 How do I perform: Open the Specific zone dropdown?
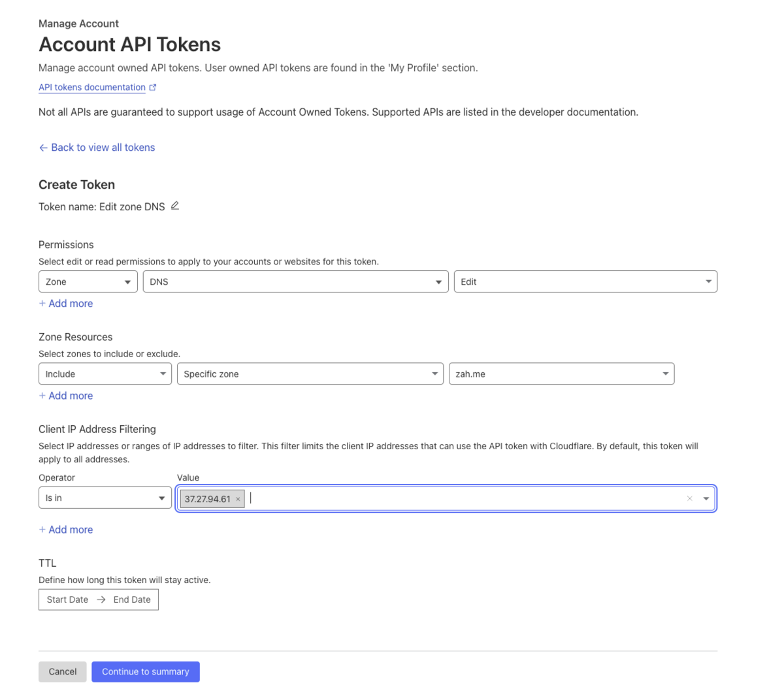click(x=310, y=374)
